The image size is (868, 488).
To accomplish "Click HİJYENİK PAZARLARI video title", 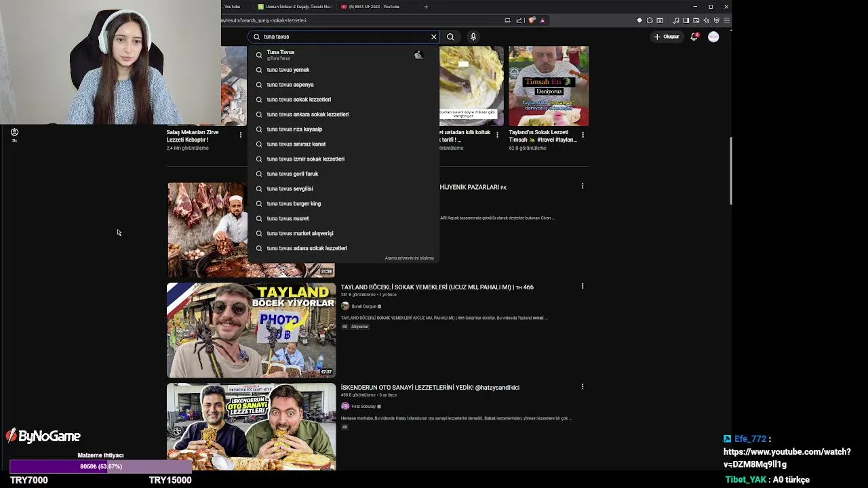I will pos(473,187).
